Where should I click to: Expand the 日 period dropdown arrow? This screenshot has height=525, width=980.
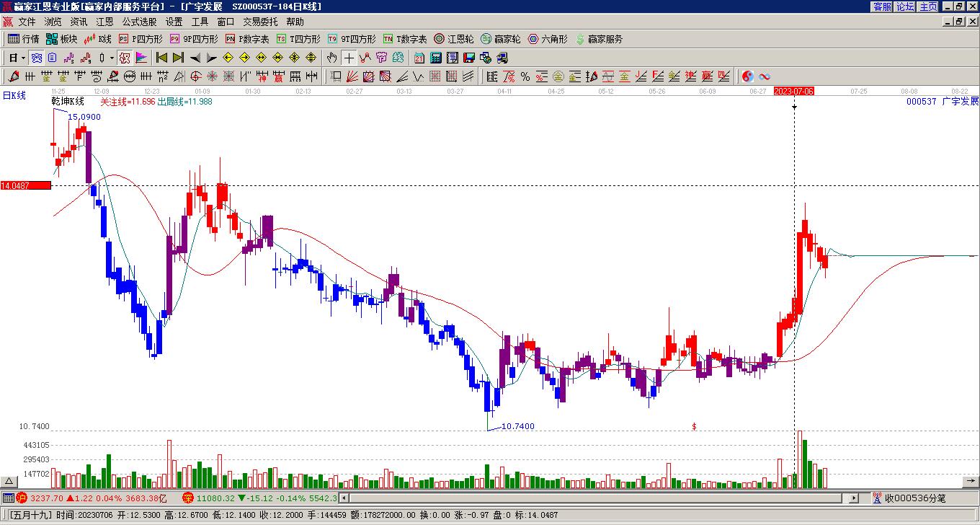tap(23, 58)
